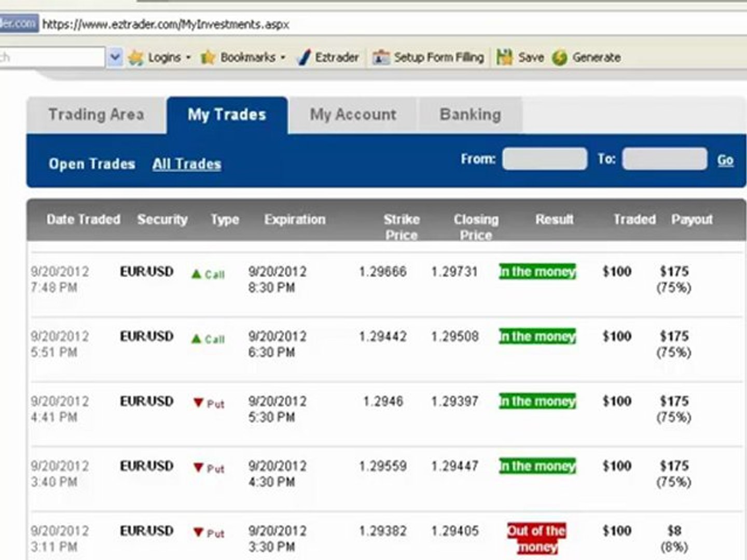This screenshot has height=560, width=747.
Task: Click strike price 1.29559
Action: (x=383, y=466)
